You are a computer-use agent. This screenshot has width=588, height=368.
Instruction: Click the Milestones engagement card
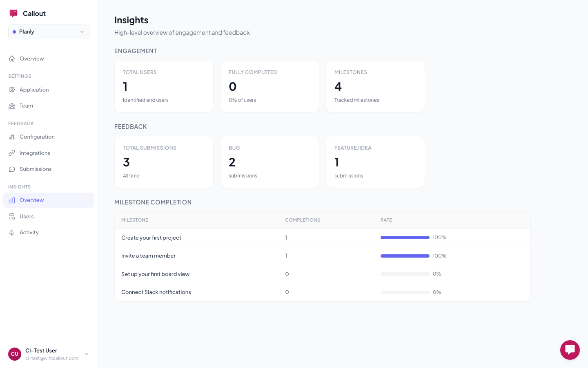coord(375,86)
